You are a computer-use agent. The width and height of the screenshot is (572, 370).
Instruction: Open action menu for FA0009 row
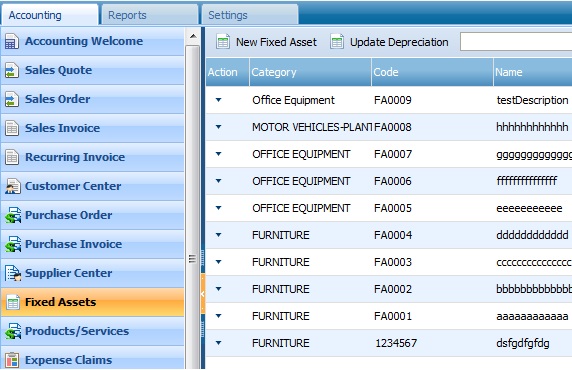click(x=219, y=100)
